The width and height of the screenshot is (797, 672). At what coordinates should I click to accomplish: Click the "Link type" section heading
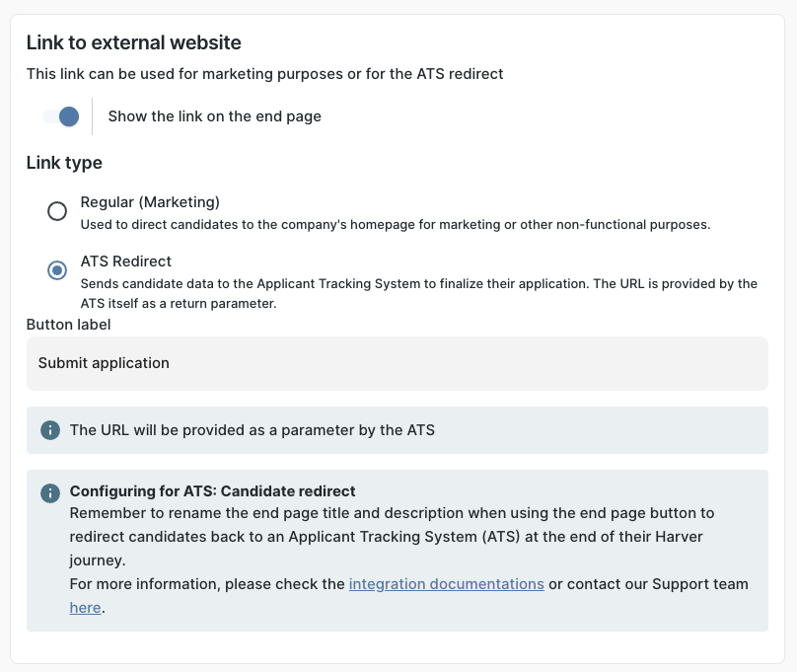64,163
